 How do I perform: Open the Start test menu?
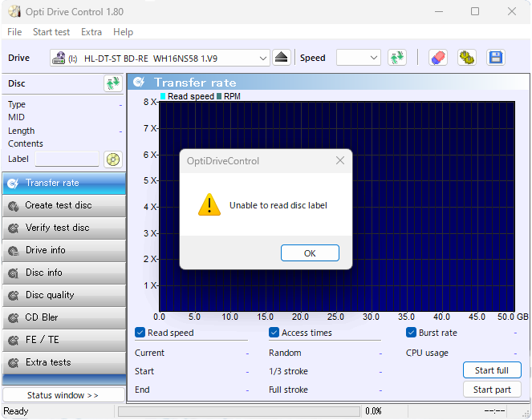[x=51, y=32]
